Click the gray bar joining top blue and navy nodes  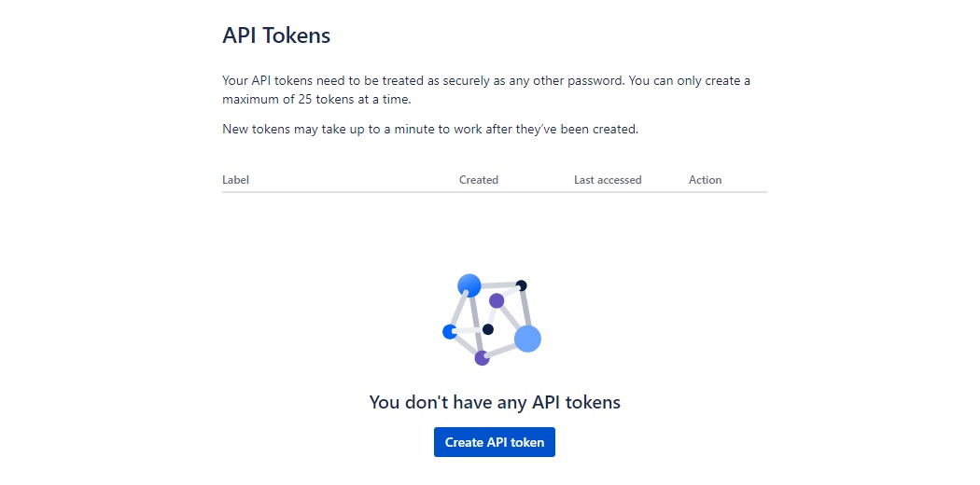tap(497, 284)
